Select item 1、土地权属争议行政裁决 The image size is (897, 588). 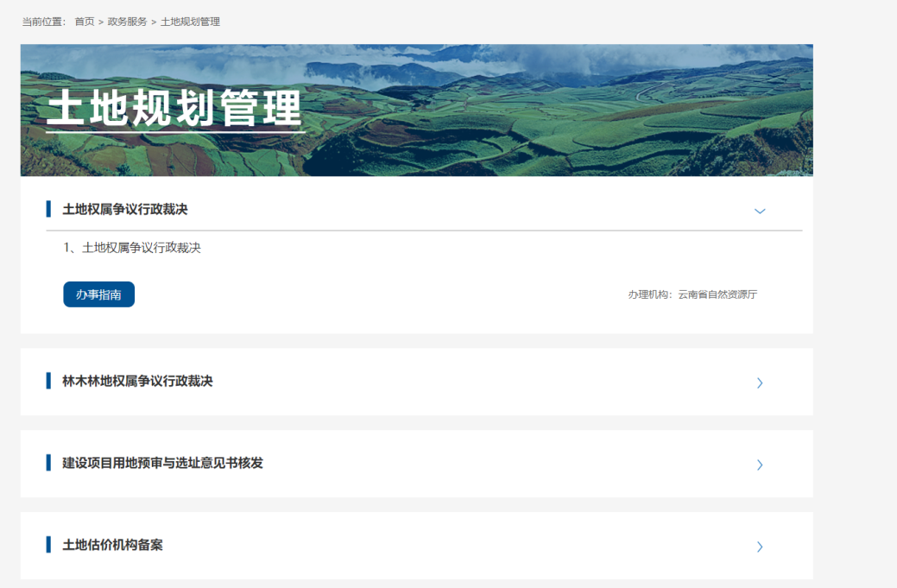click(x=132, y=248)
